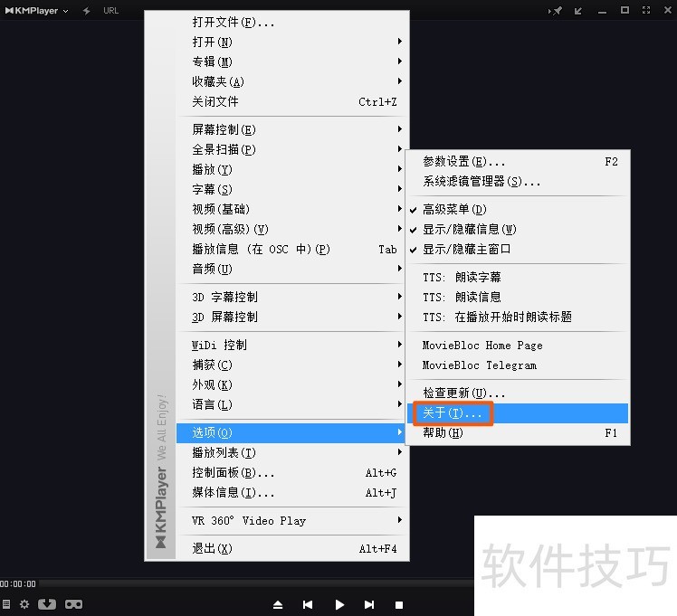The height and width of the screenshot is (616, 677).
Task: Select the highlighted 选项(O) menu item
Action: (x=292, y=432)
